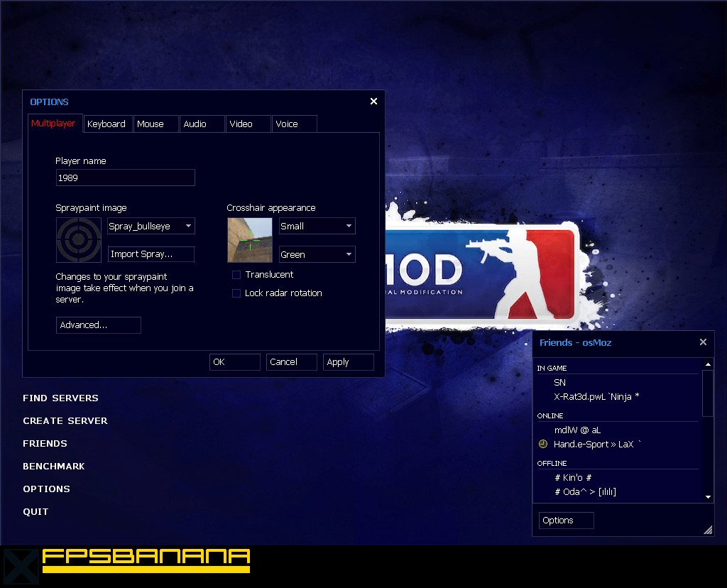
Task: Enable Lock radar rotation
Action: pos(236,293)
